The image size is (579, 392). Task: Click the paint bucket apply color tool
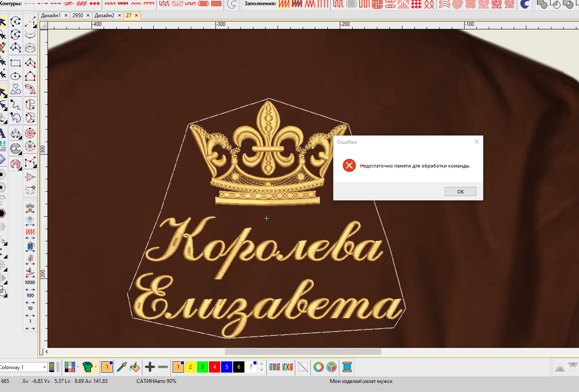coord(135,367)
